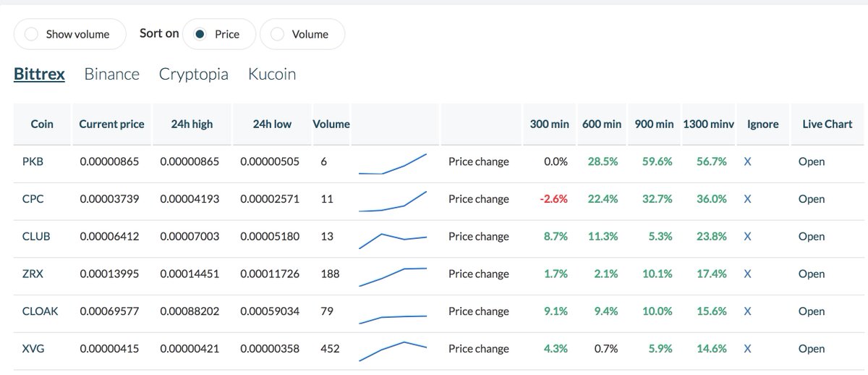This screenshot has width=868, height=375.
Task: Click the 600 min column header
Action: click(602, 124)
